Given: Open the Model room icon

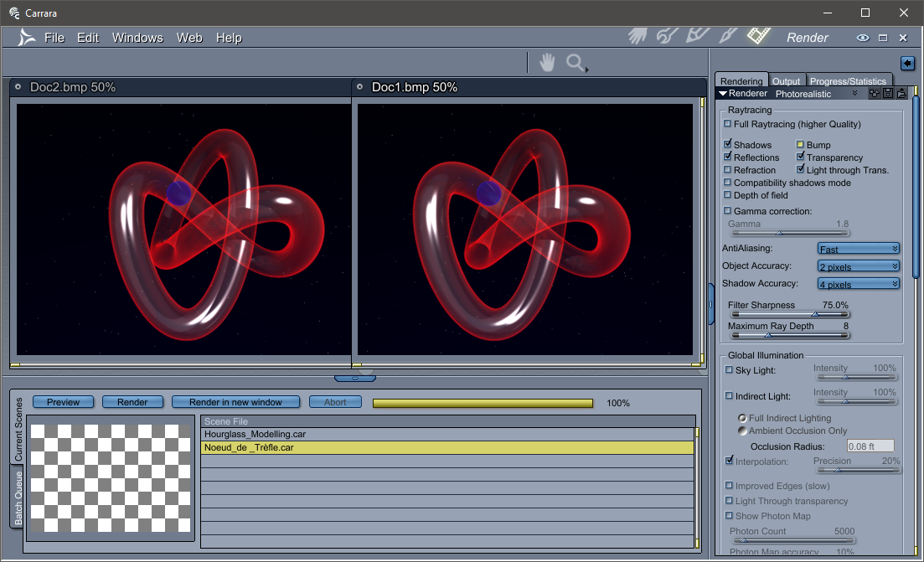Looking at the screenshot, I should click(x=667, y=35).
